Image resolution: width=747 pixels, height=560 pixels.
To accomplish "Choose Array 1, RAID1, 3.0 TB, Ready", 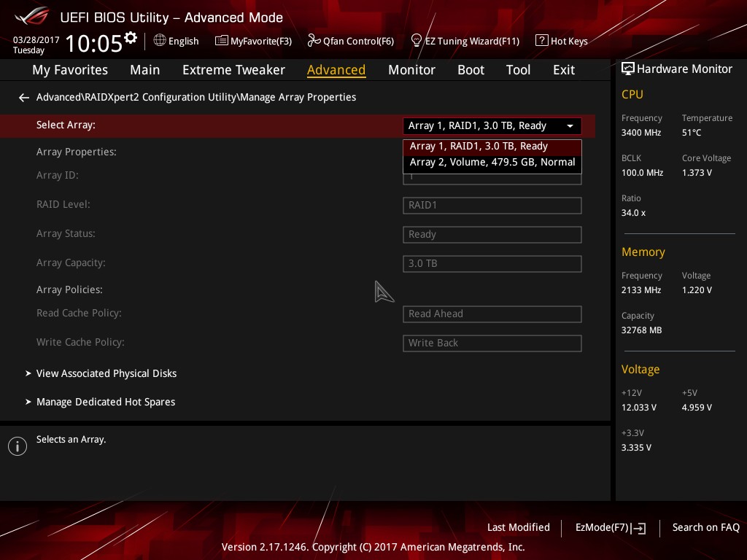I will 479,146.
